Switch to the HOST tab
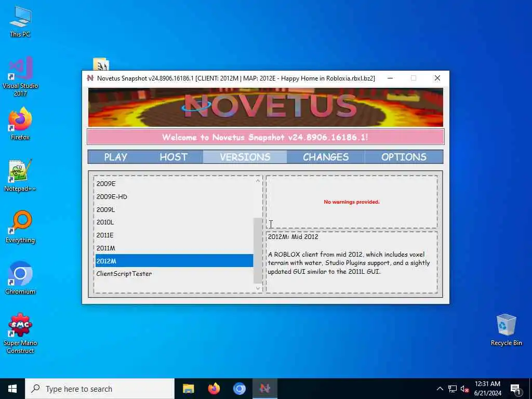Viewport: 532px width, 399px height. [174, 157]
